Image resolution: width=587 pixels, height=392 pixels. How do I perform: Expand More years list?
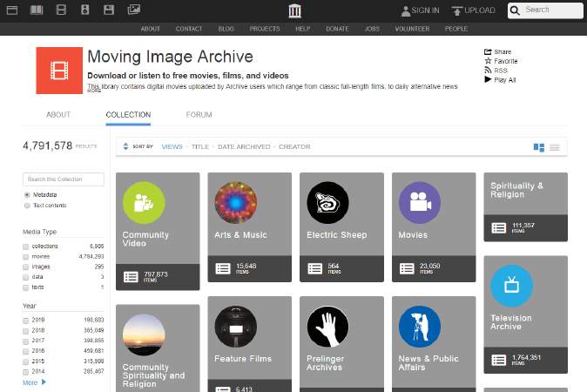pos(34,382)
